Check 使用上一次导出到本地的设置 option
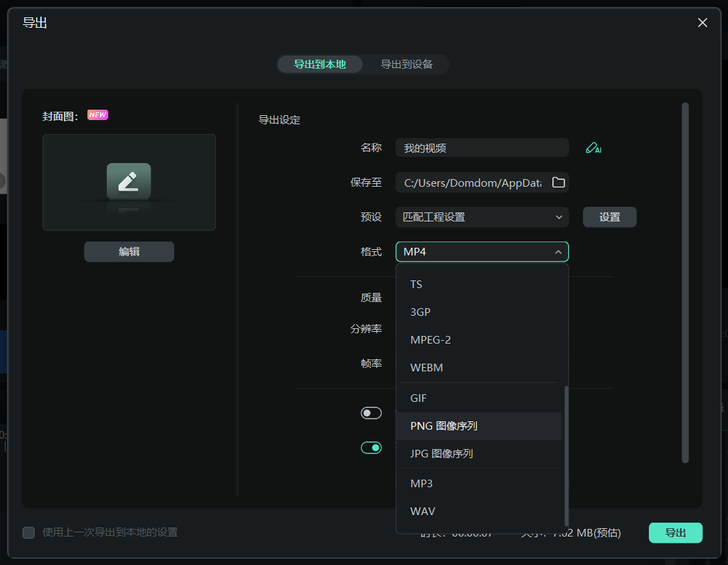 pyautogui.click(x=28, y=532)
